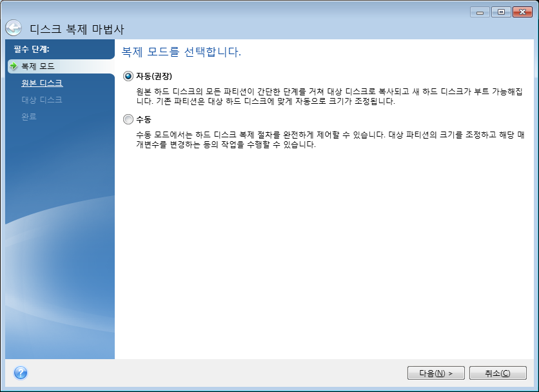Click the 대상 디스크 step in the sidebar
The width and height of the screenshot is (539, 392).
pyautogui.click(x=42, y=100)
